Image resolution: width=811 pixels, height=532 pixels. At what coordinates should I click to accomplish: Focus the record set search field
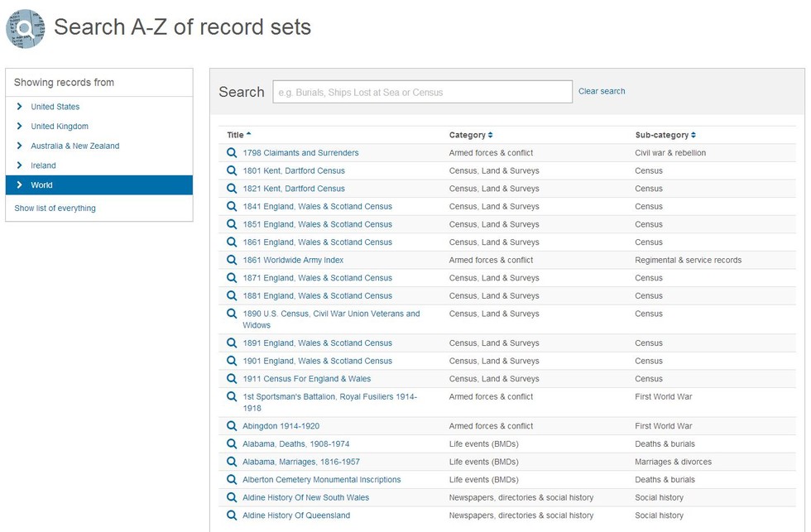tap(423, 92)
